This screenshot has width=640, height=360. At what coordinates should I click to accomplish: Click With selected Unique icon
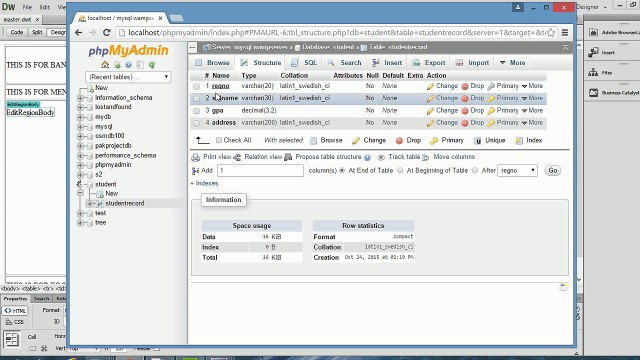478,140
